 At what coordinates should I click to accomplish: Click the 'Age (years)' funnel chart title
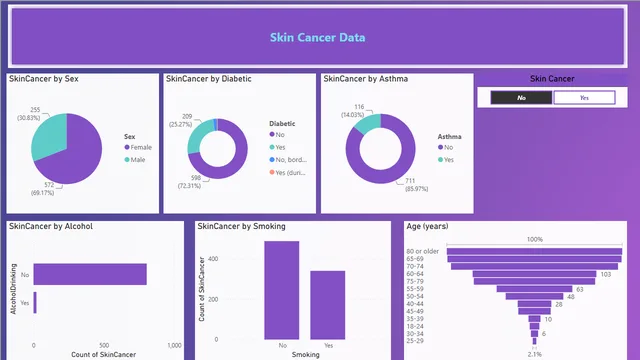click(427, 226)
